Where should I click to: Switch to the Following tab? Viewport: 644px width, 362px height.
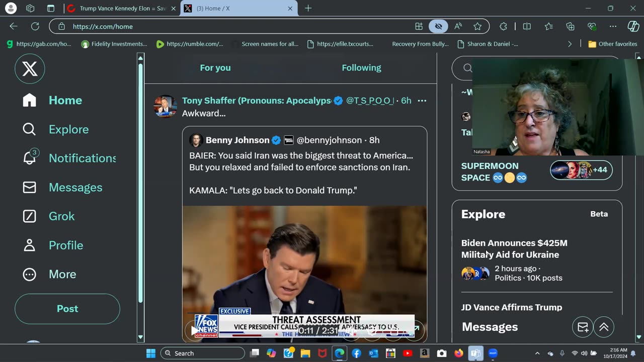[361, 68]
